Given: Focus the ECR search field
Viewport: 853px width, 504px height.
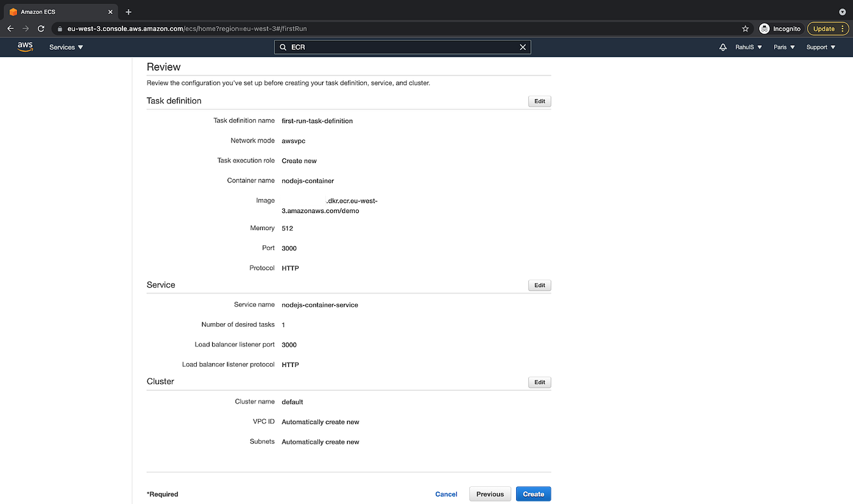Looking at the screenshot, I should coord(403,47).
